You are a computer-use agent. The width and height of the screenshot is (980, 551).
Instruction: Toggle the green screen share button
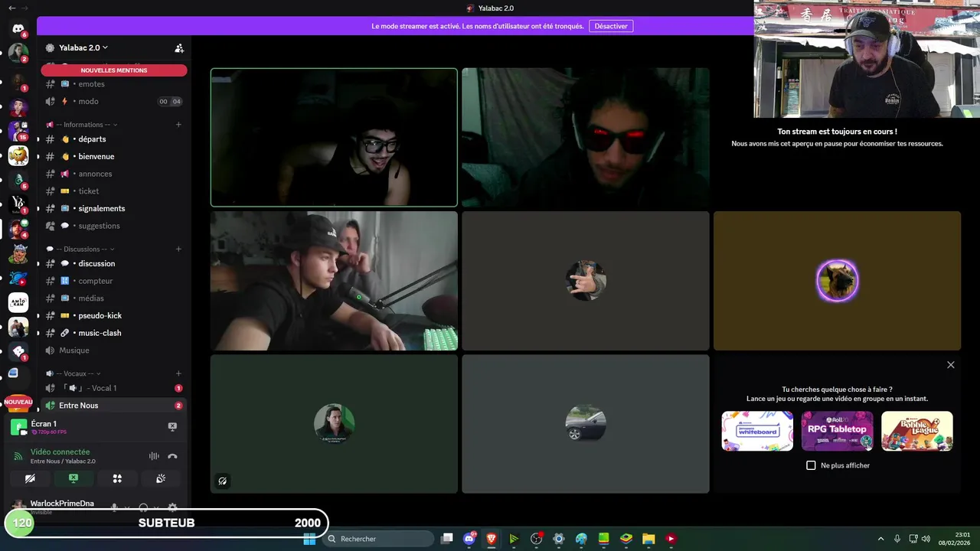73,478
